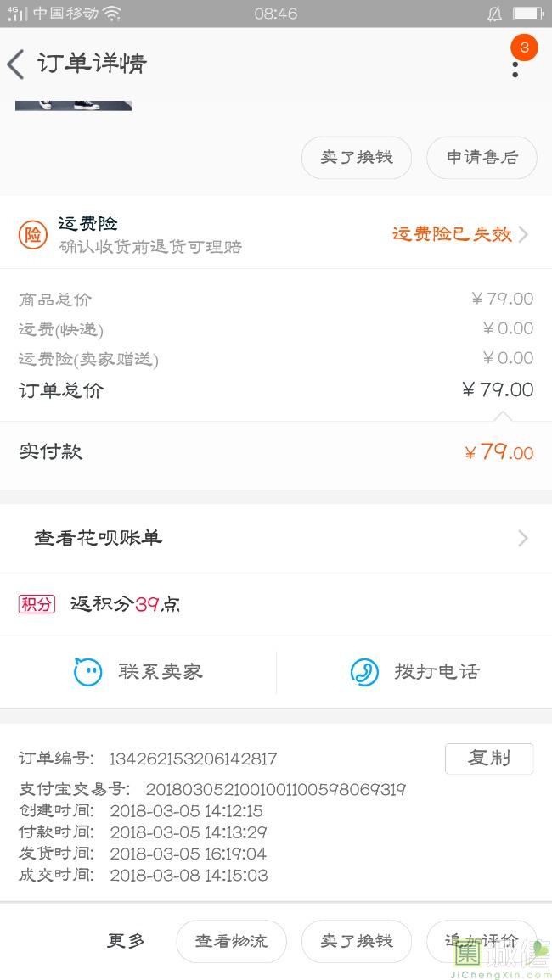Tap the 拨打电话 phone icon
Image resolution: width=552 pixels, height=980 pixels.
click(364, 672)
